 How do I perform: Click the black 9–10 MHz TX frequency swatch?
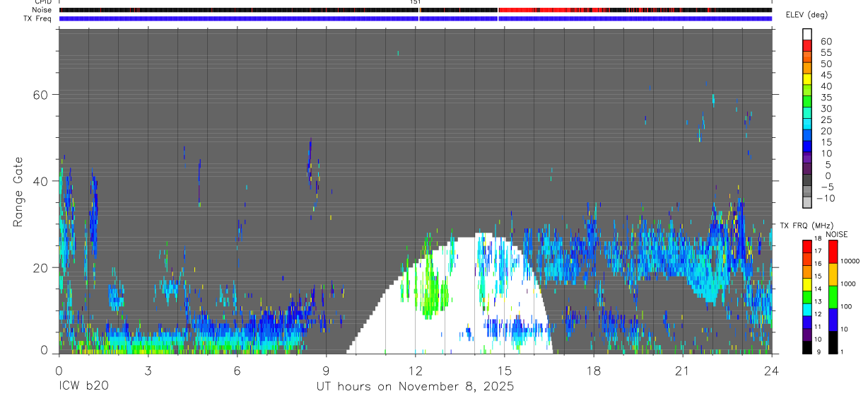(807, 347)
